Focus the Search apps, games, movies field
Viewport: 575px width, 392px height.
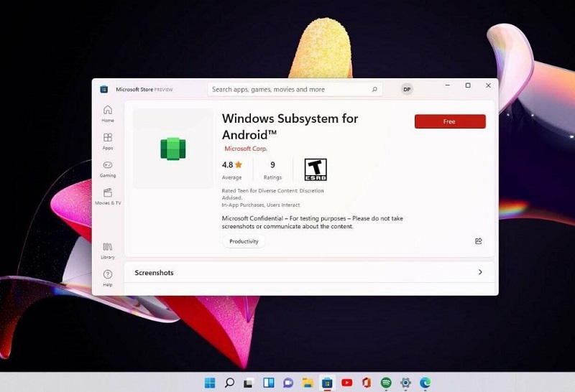pyautogui.click(x=287, y=90)
